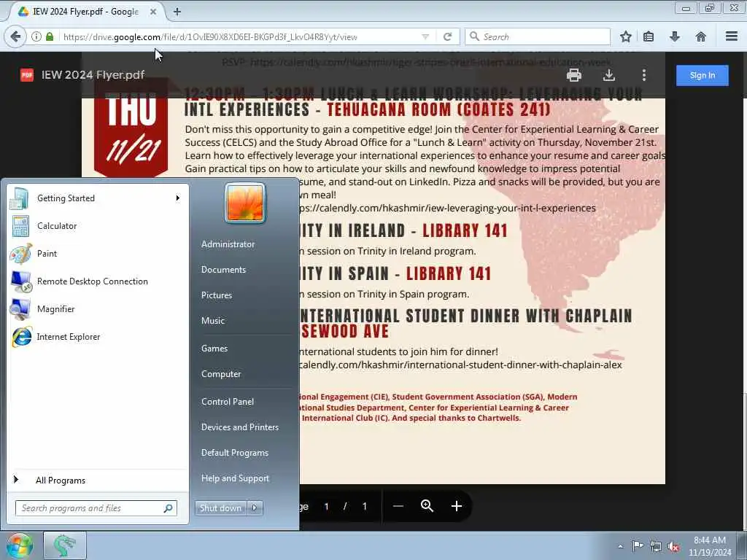This screenshot has width=747, height=560.
Task: Launch Paint from Start menu
Action: (96, 254)
